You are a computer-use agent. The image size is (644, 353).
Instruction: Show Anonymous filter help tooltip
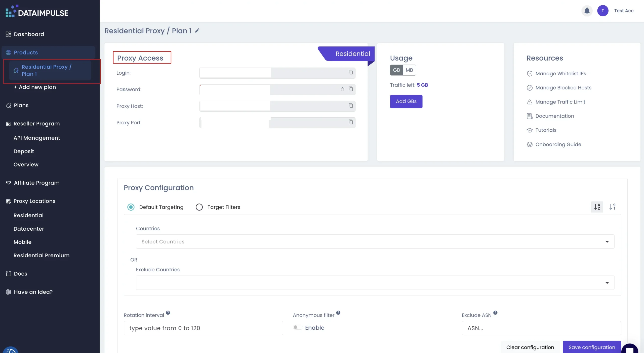(x=338, y=313)
